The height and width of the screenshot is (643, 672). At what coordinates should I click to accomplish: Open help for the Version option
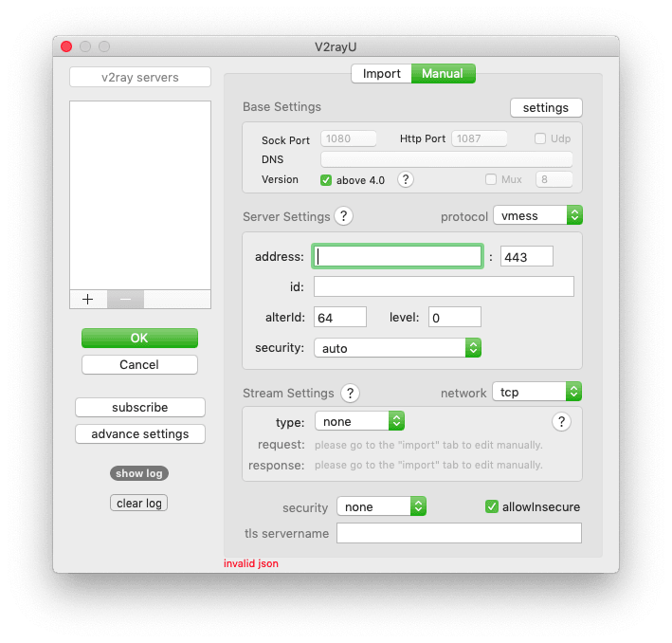point(406,179)
